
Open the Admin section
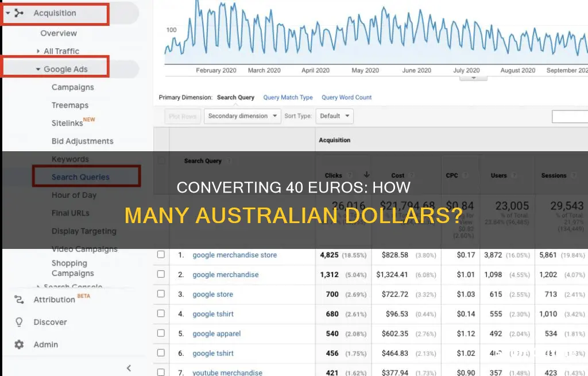[46, 344]
